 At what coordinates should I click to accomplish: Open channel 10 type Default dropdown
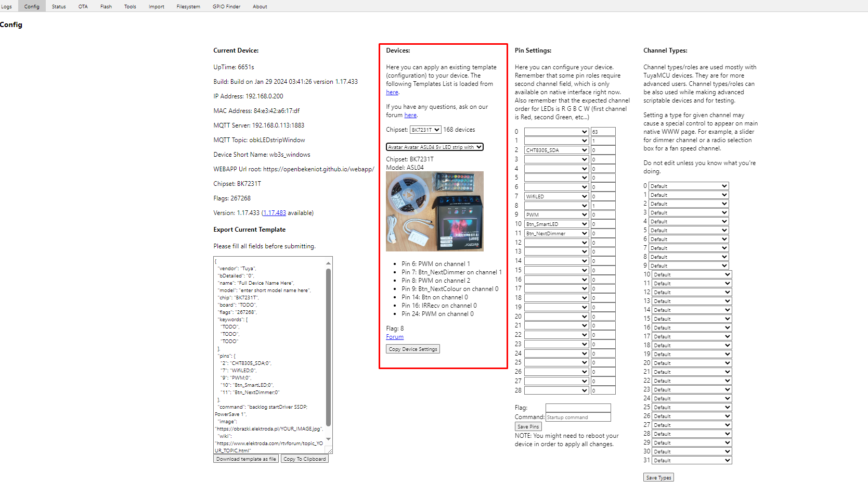[x=692, y=274]
